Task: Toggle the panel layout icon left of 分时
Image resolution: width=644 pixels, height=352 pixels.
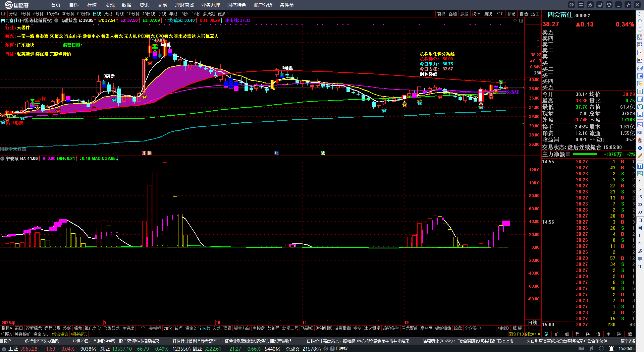Action: tap(3, 14)
